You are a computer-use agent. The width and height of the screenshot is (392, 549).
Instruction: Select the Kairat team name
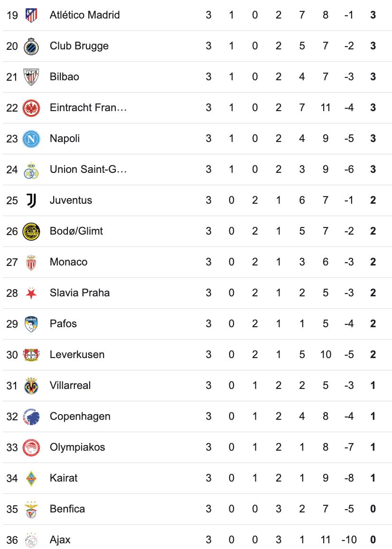pyautogui.click(x=64, y=478)
